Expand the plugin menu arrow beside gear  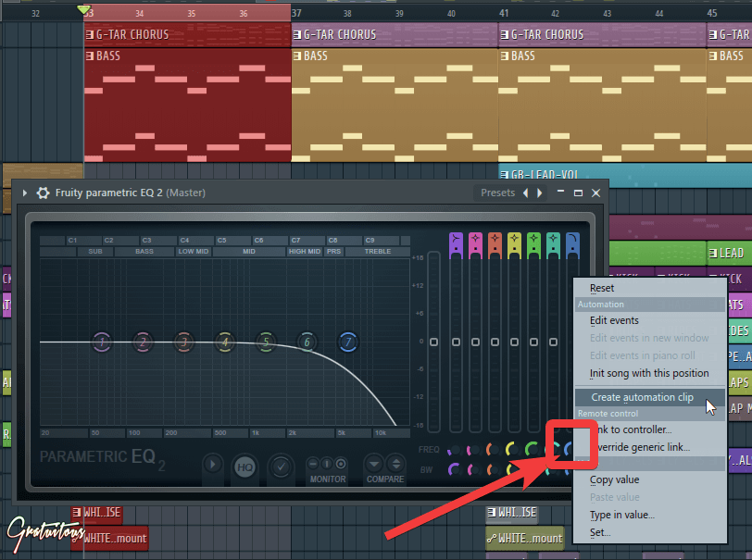coord(24,193)
